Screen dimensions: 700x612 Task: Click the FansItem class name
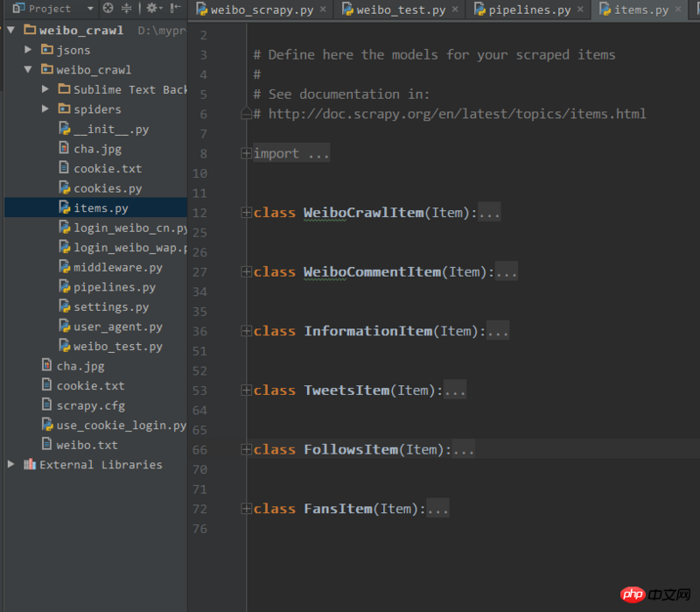[x=338, y=509]
